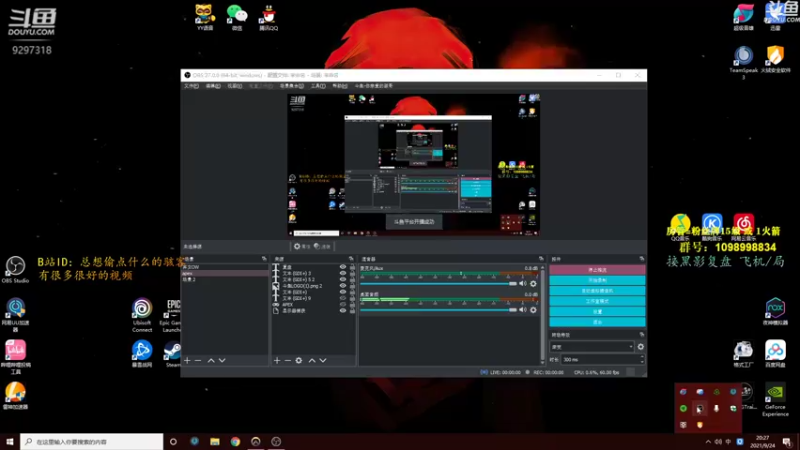
Task: Open source Filters button in OBS toolbar
Action: pos(322,246)
